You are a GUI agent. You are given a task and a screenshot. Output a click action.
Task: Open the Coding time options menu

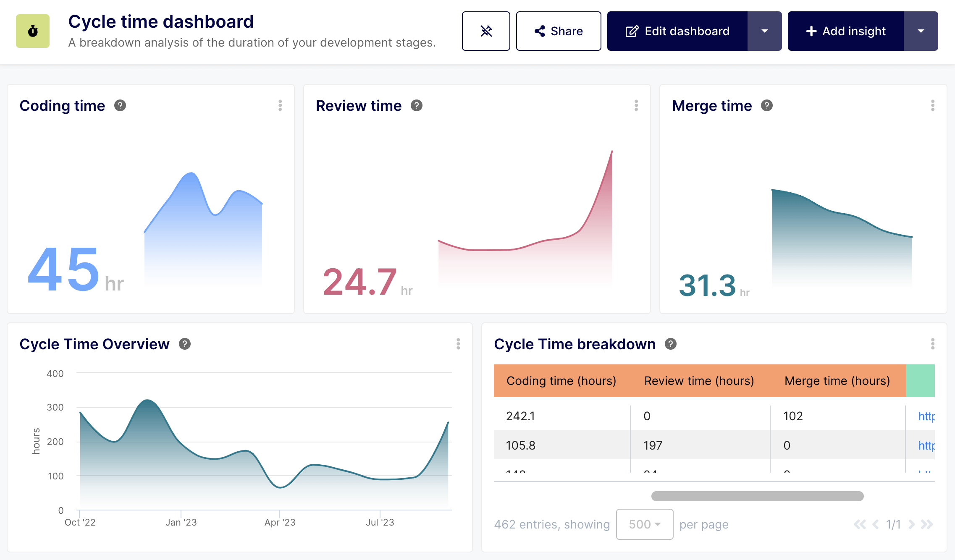click(281, 106)
